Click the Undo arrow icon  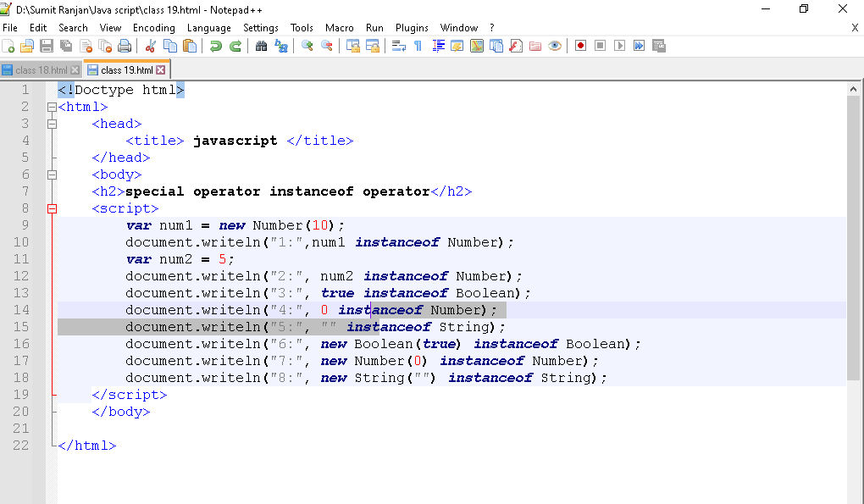216,46
